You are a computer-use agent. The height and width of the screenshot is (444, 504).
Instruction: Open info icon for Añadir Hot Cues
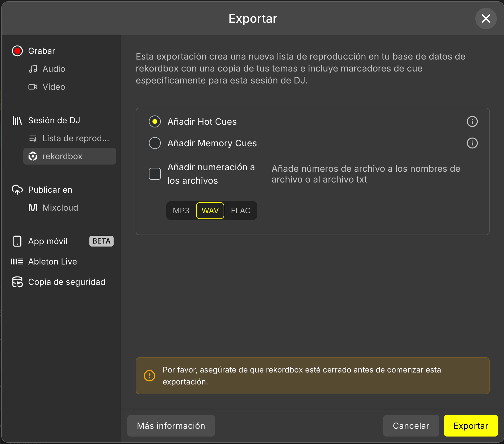coord(472,121)
